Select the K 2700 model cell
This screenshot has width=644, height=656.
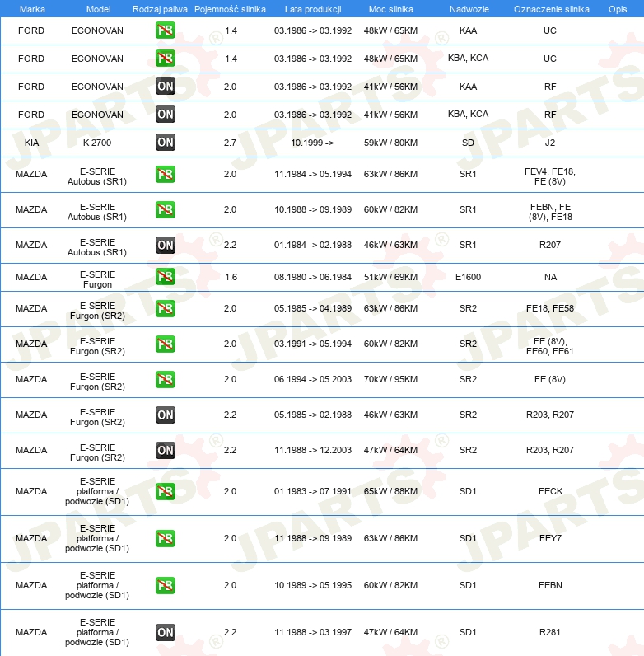click(x=97, y=143)
